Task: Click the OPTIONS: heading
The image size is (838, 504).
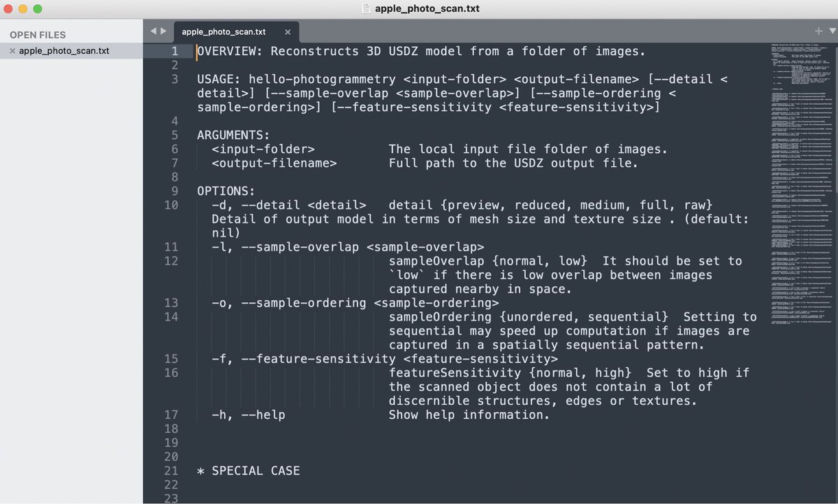Action: point(226,191)
